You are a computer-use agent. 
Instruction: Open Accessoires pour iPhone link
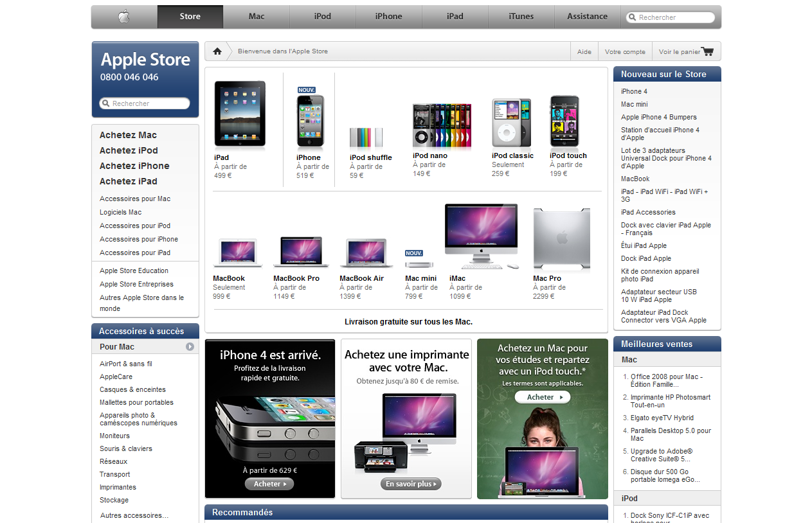[x=139, y=239]
